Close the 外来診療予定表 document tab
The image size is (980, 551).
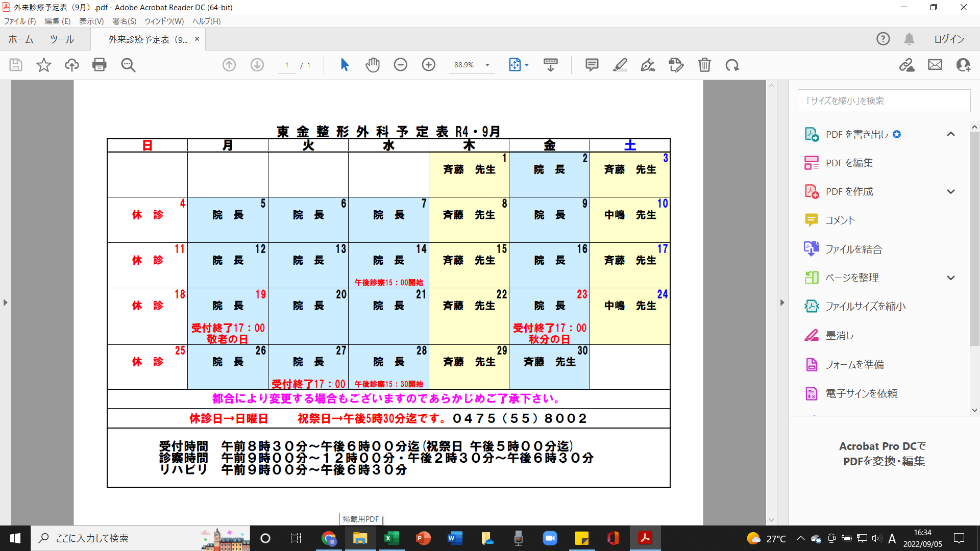[197, 39]
